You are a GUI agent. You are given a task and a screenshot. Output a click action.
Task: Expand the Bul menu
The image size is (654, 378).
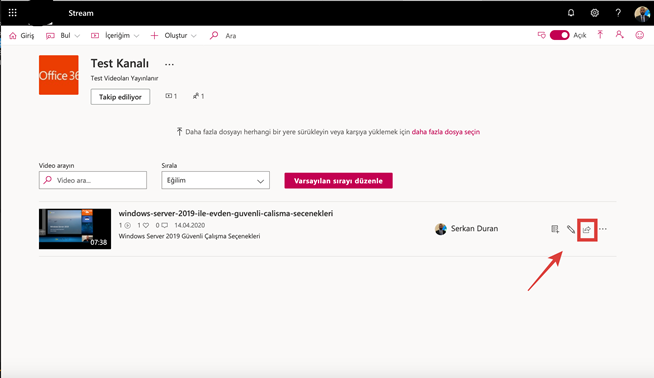(x=63, y=35)
